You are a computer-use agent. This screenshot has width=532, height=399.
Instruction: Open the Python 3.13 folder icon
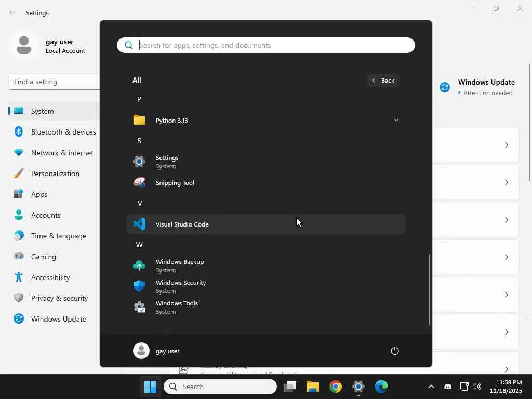click(x=139, y=120)
